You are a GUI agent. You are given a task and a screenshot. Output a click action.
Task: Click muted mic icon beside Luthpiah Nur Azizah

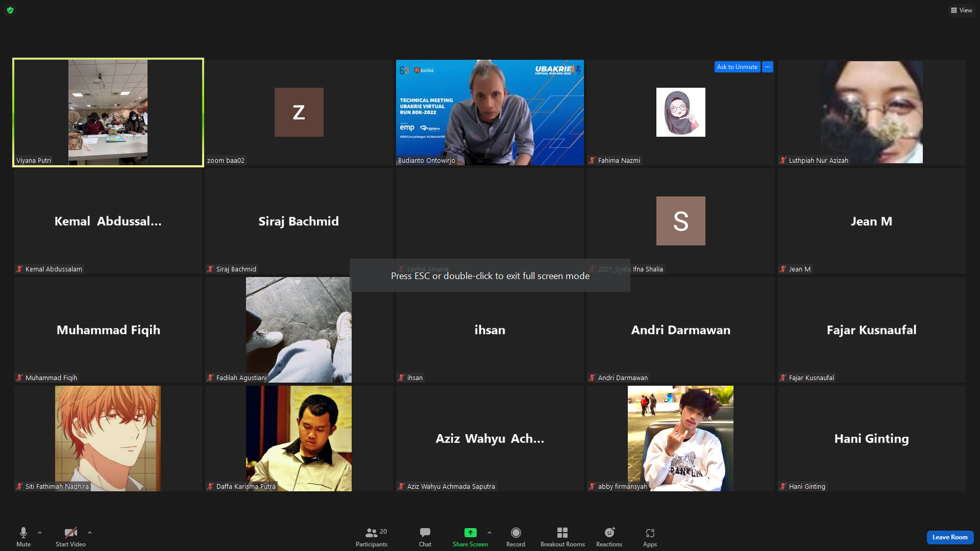click(783, 160)
